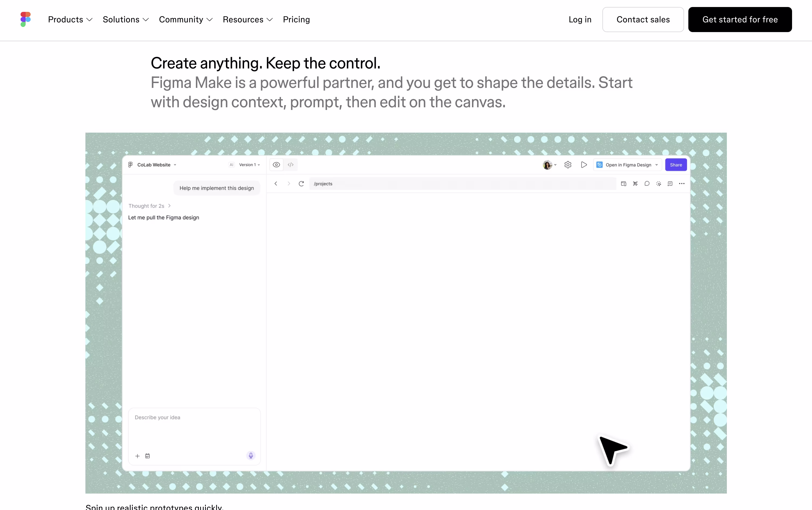This screenshot has width=812, height=510.
Task: Click the library icon beside the plus
Action: pos(148,456)
